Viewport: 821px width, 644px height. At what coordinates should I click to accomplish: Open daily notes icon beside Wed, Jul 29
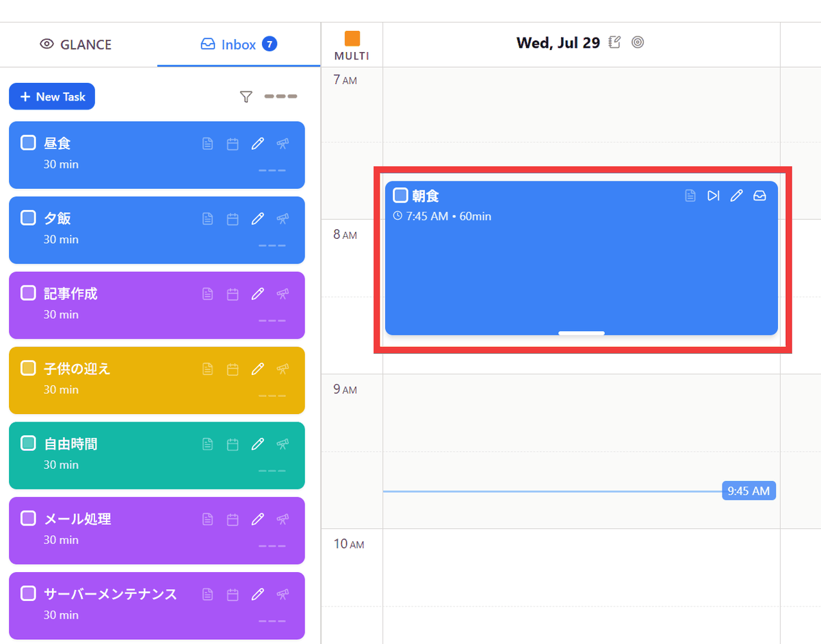[x=614, y=42]
